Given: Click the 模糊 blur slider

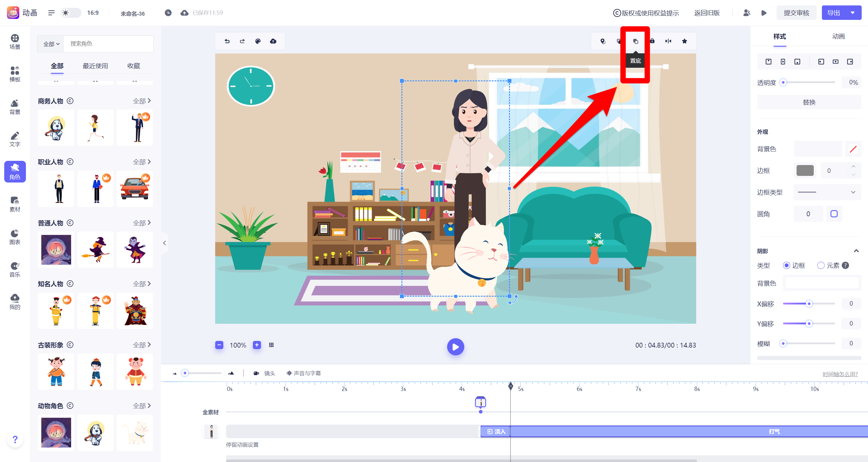Looking at the screenshot, I should point(809,343).
